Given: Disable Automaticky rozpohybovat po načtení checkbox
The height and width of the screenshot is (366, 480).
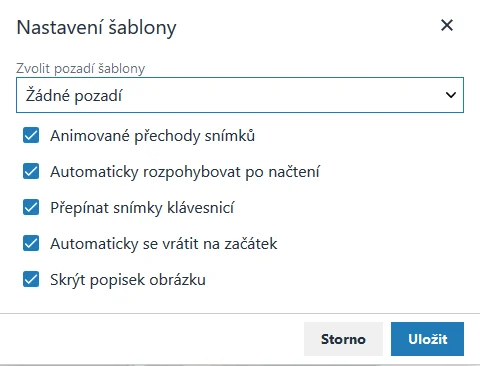Looking at the screenshot, I should [x=31, y=172].
